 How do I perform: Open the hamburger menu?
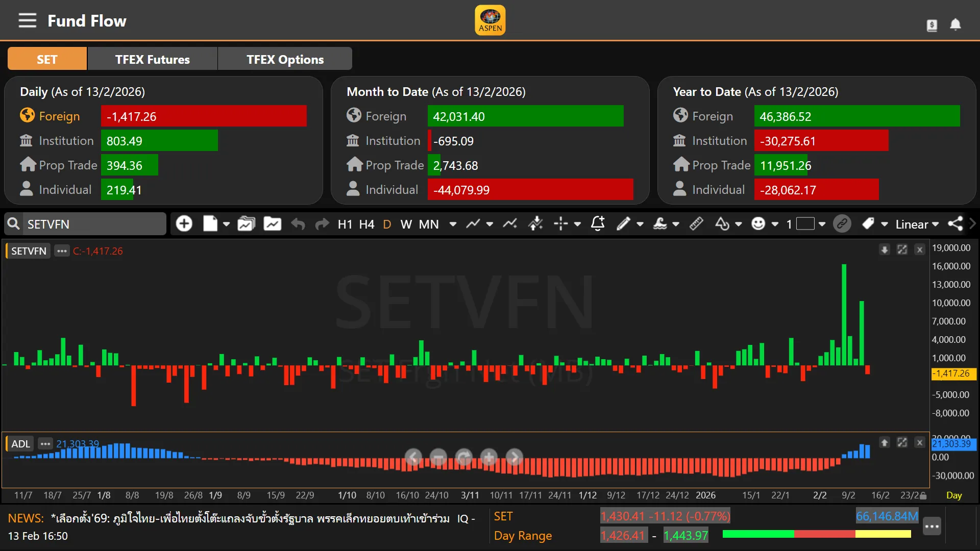tap(28, 21)
